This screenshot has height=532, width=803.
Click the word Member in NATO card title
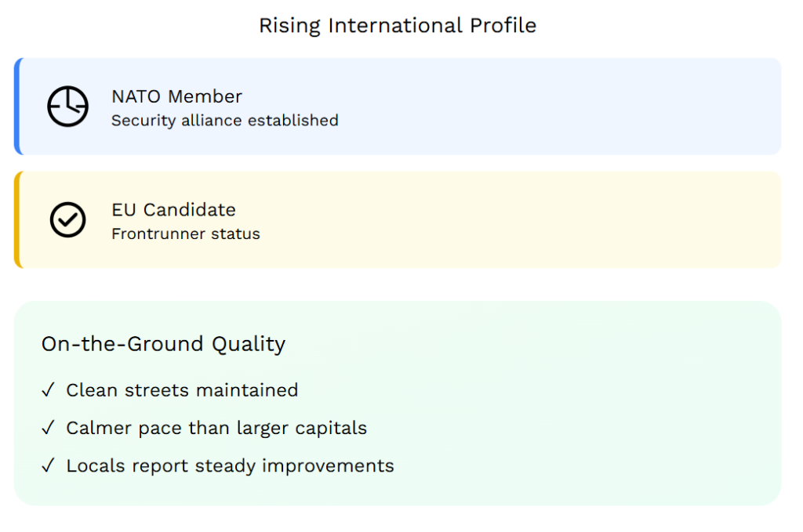pos(205,96)
